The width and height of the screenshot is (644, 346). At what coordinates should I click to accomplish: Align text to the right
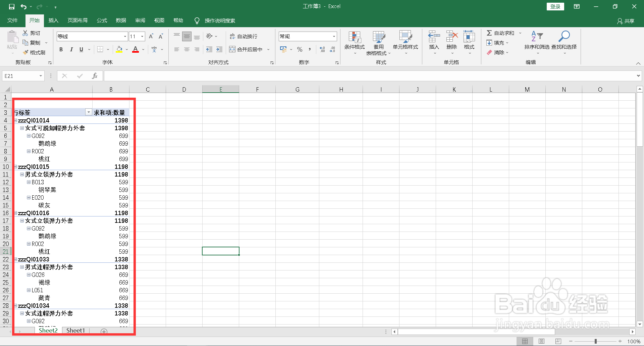click(197, 49)
